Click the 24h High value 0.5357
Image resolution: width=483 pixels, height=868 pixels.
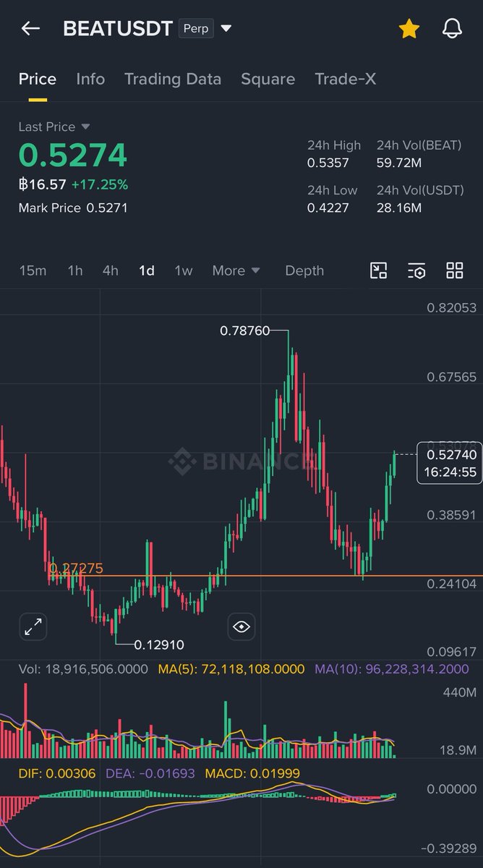pyautogui.click(x=328, y=163)
